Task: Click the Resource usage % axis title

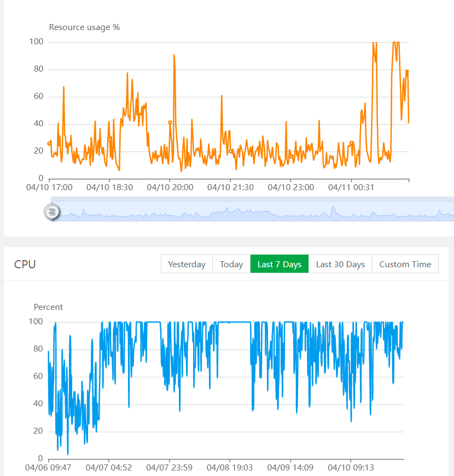Action: click(84, 27)
